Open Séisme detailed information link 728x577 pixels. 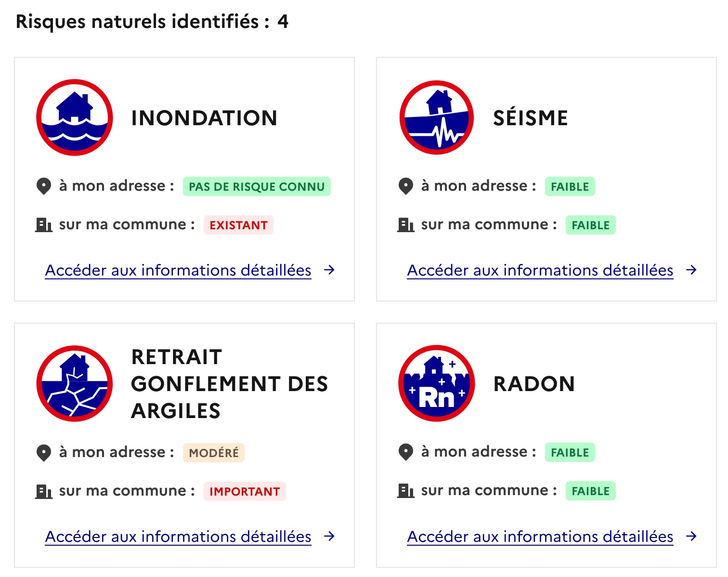point(540,270)
